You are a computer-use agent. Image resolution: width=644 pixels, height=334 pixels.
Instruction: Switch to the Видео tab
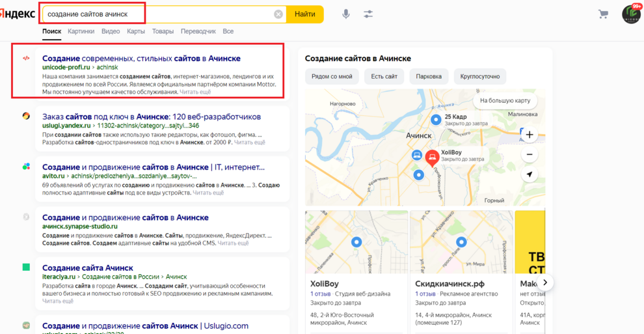(x=111, y=31)
